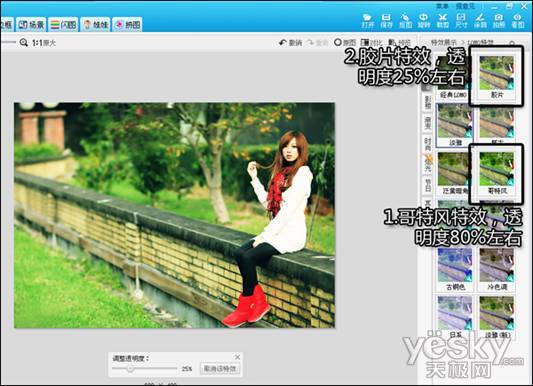Viewport: 533px width, 386px height.
Task: Click the 调整透明度 slider handle
Action: pyautogui.click(x=130, y=369)
